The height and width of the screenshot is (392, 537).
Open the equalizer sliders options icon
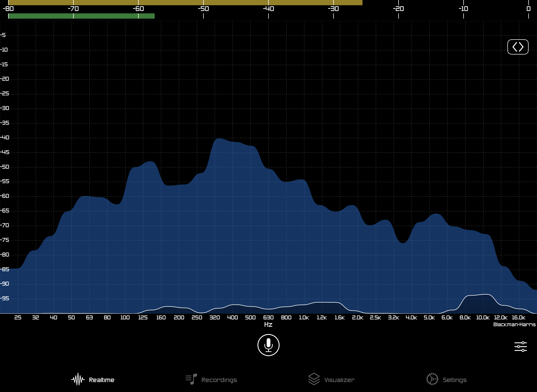520,346
